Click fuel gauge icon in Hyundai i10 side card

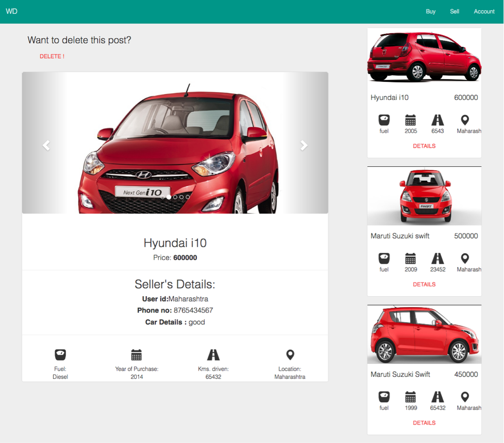pyautogui.click(x=384, y=120)
